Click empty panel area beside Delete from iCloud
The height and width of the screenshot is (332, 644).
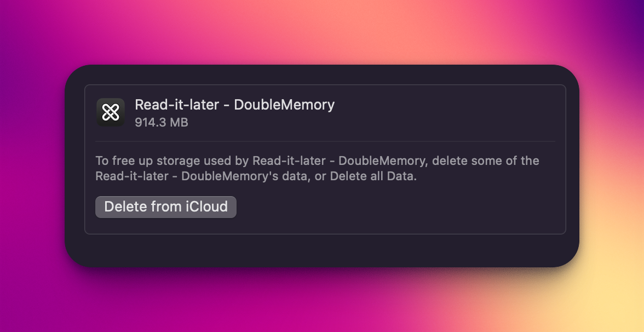click(394, 208)
